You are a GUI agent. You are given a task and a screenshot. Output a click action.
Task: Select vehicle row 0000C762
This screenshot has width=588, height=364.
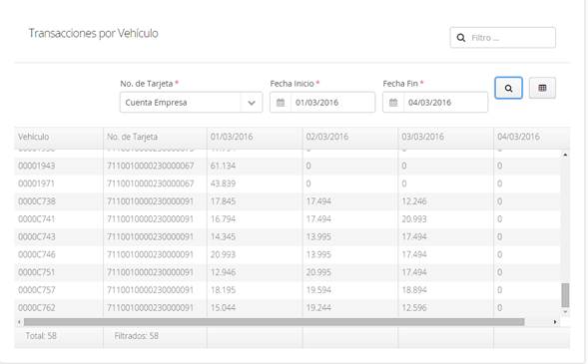[x=288, y=308]
